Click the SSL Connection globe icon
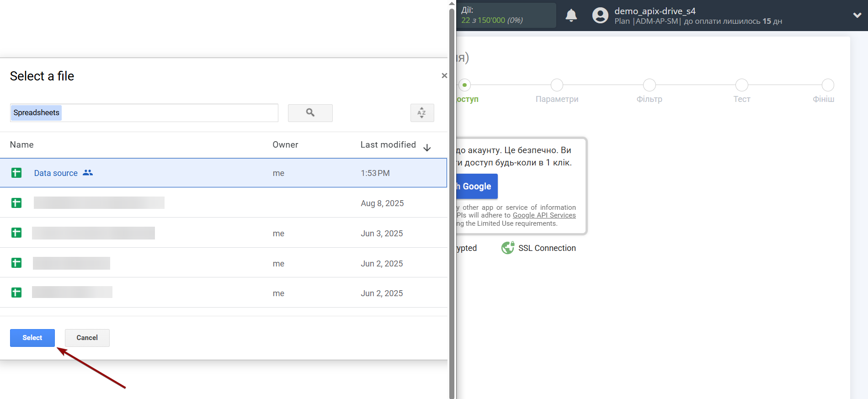 click(x=508, y=248)
